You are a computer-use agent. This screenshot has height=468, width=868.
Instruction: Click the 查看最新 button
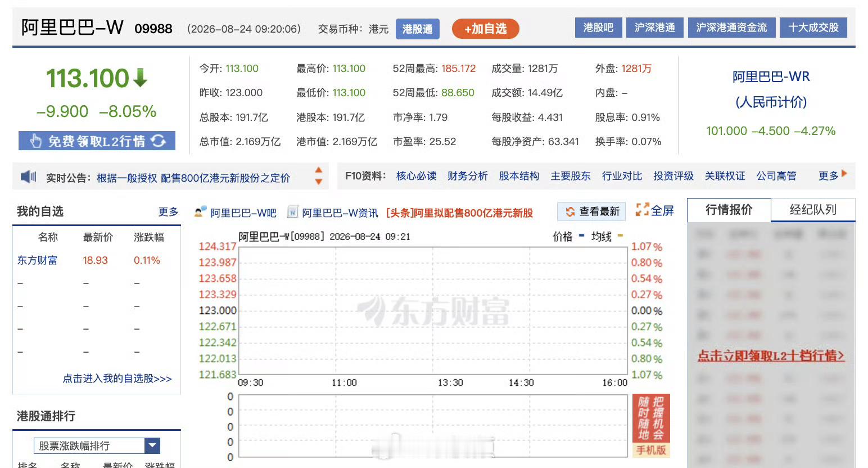click(x=591, y=211)
